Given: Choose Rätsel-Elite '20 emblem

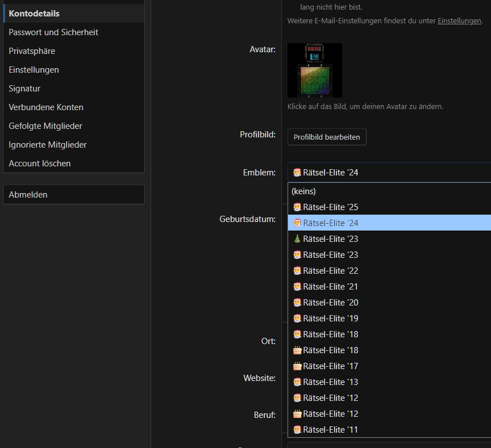Looking at the screenshot, I should (389, 303).
